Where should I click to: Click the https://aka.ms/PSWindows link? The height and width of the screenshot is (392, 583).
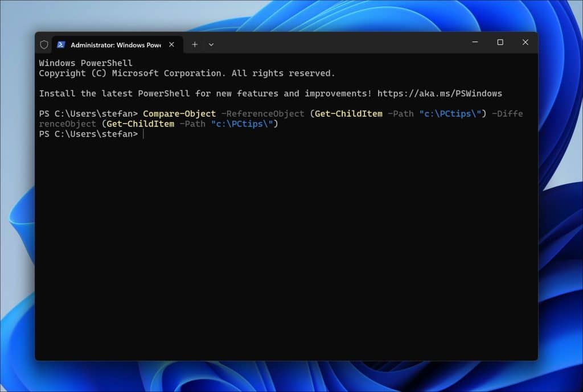[x=440, y=93]
